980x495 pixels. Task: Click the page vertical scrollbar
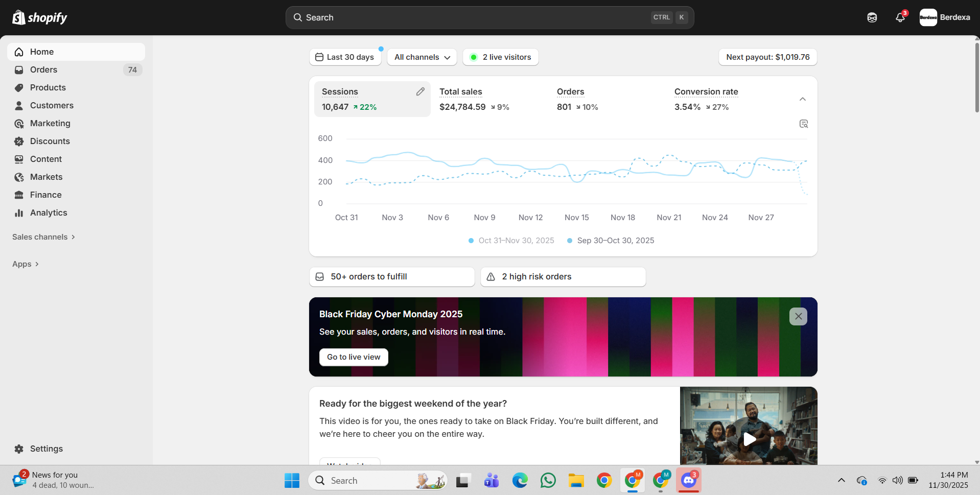977,77
